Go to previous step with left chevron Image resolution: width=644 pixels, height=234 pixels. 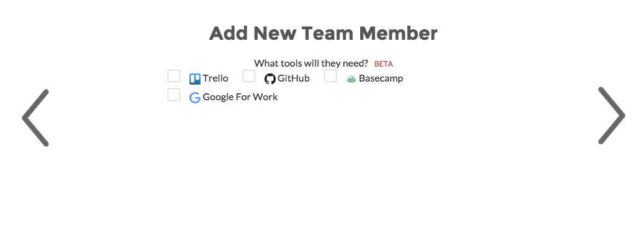36,118
